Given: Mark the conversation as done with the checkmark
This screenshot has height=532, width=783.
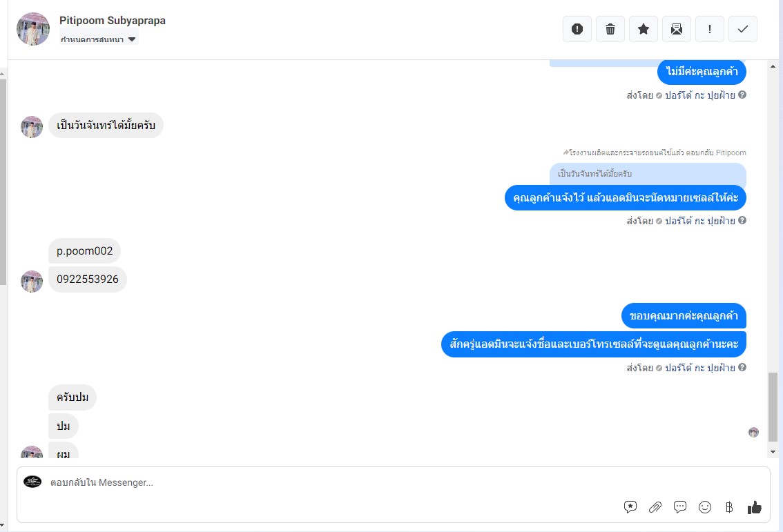Looking at the screenshot, I should click(742, 29).
